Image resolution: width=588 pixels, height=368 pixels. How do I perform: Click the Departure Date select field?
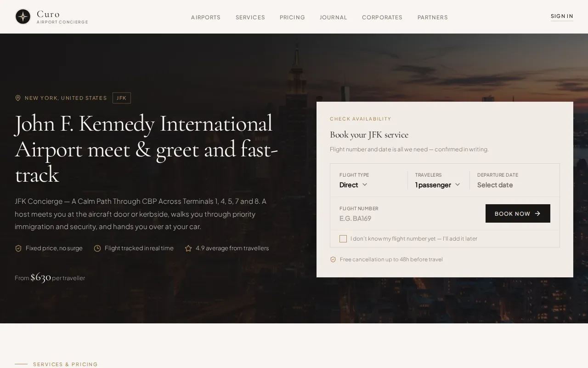[514, 185]
